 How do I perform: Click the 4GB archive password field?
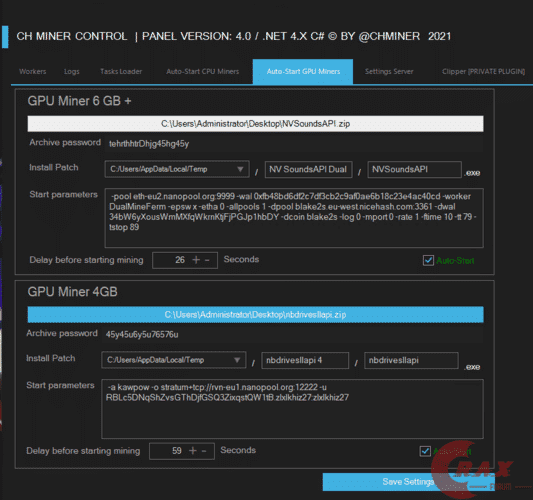coord(292,334)
